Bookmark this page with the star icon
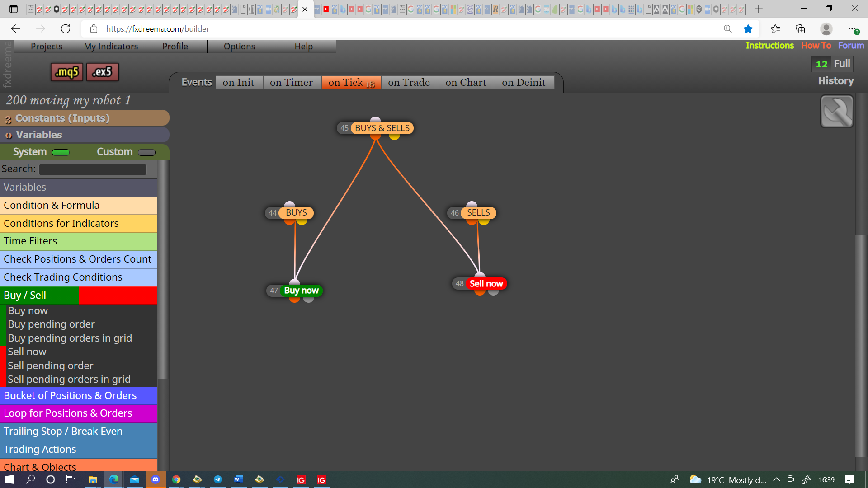 (748, 29)
